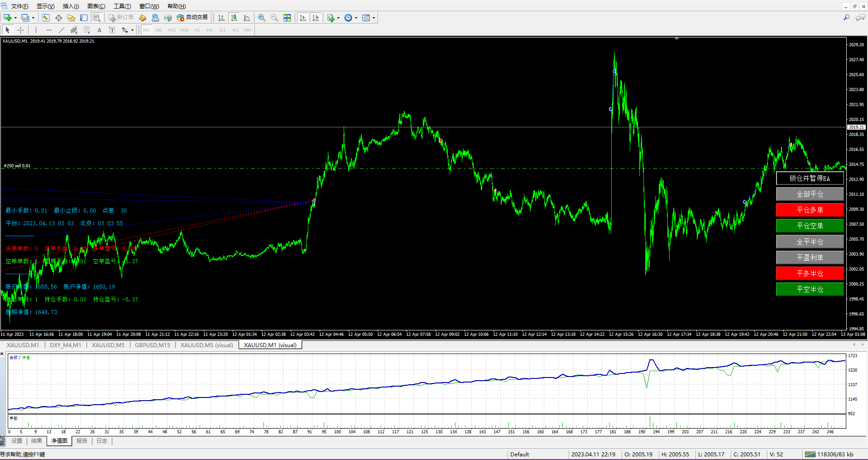Switch timeframe to M30
The width and height of the screenshot is (868, 460).
coord(184,30)
